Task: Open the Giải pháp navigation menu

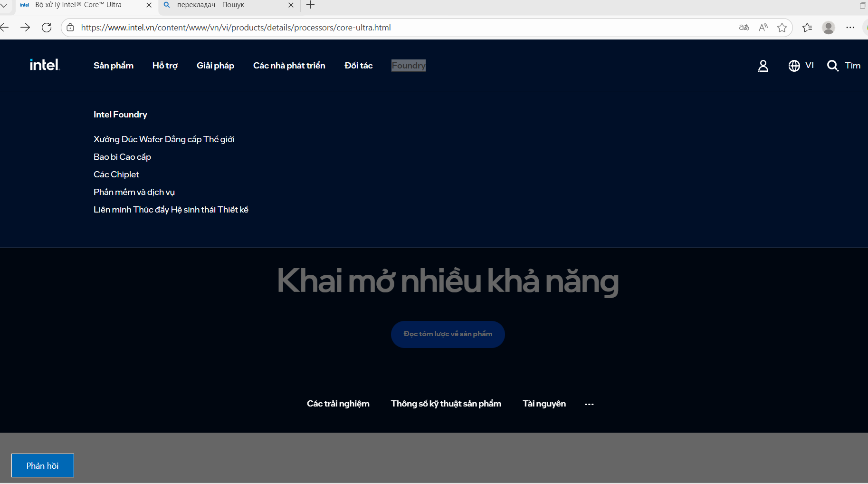Action: (x=215, y=66)
